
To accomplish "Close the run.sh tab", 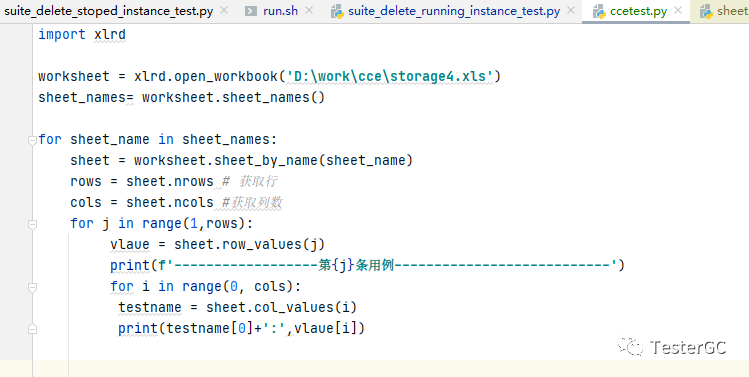I will click(x=309, y=11).
